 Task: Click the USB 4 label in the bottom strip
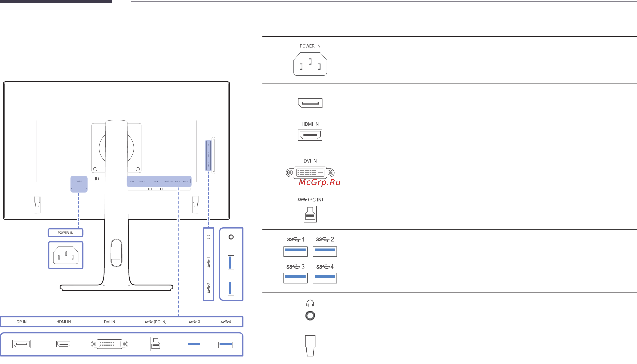(226, 322)
